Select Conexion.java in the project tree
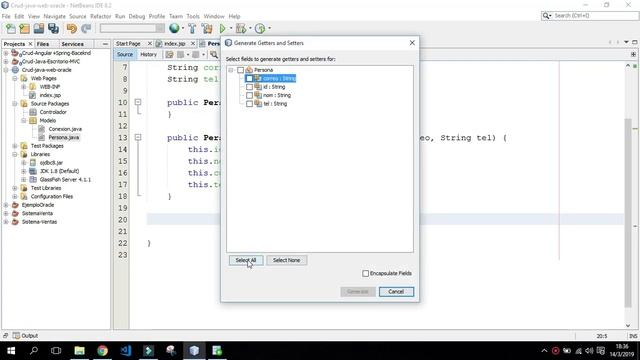The height and width of the screenshot is (360, 640). coord(65,129)
